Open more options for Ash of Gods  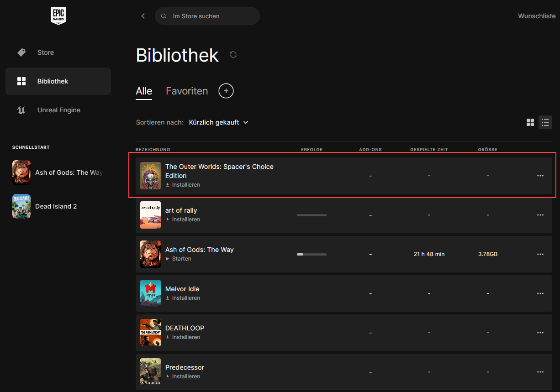click(540, 254)
